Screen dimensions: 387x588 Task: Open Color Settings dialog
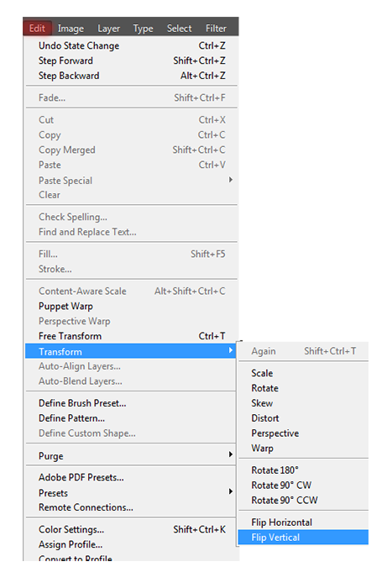(x=130, y=529)
